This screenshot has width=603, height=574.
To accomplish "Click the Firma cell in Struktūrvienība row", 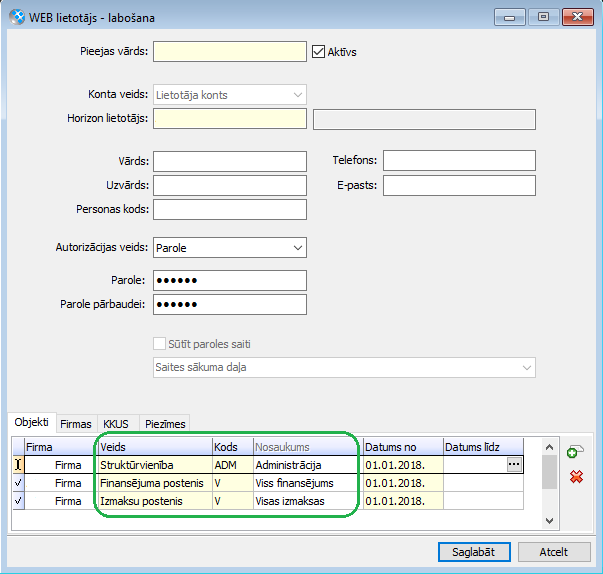I will click(x=59, y=465).
